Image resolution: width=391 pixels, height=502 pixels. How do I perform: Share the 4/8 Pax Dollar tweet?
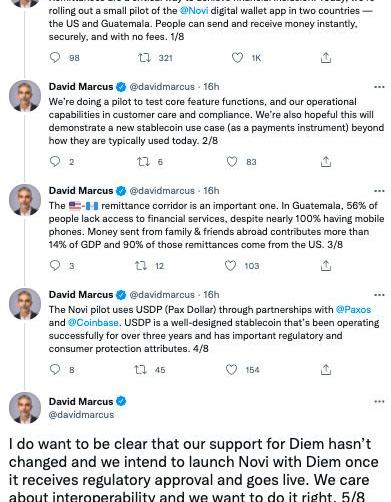click(x=326, y=370)
